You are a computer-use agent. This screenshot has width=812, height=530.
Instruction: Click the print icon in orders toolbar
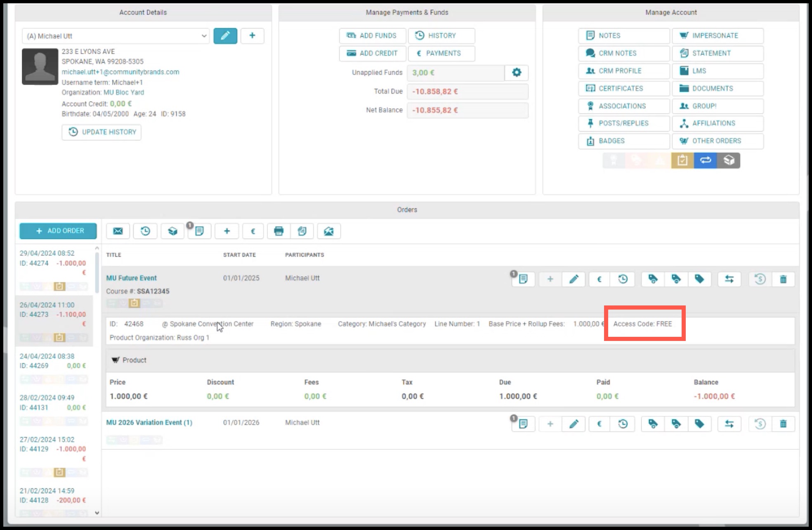click(x=279, y=231)
